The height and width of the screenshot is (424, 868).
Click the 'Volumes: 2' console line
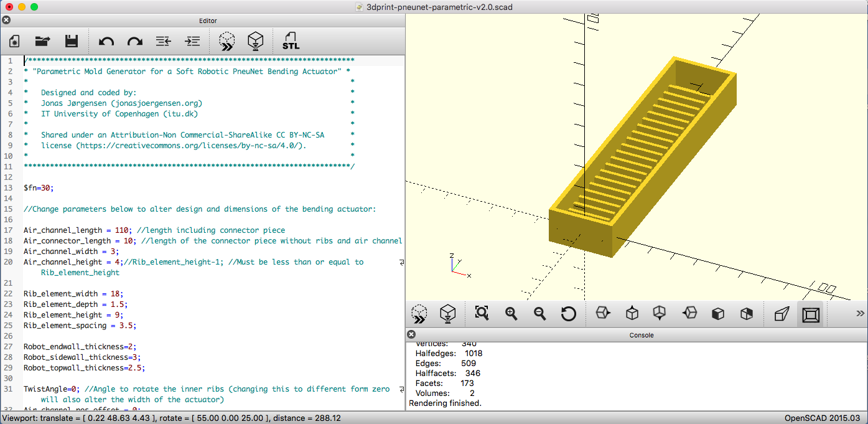point(444,393)
